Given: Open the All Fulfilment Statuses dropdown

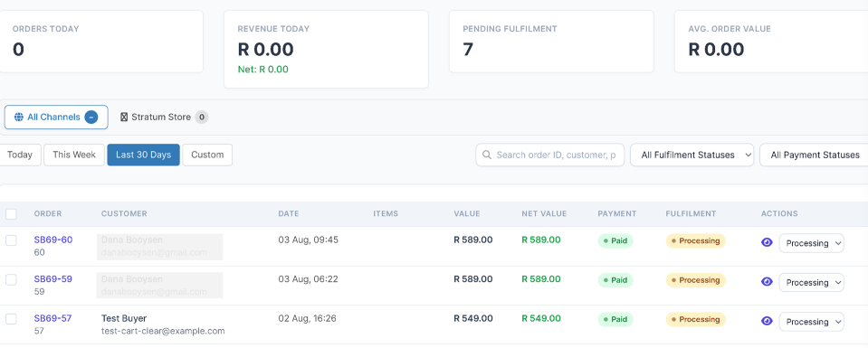Looking at the screenshot, I should [692, 155].
